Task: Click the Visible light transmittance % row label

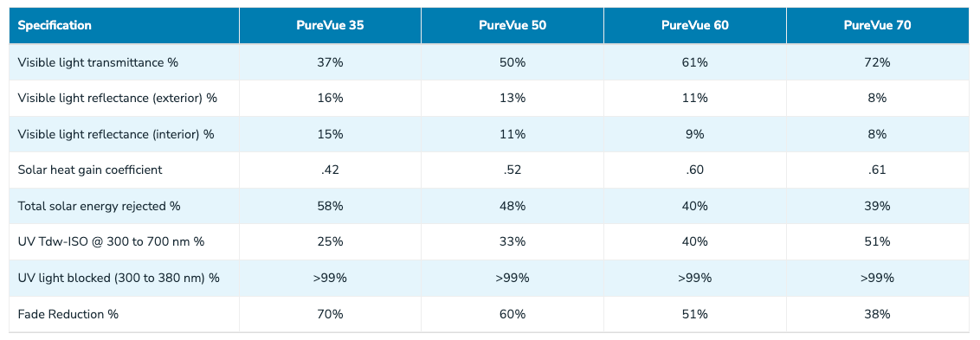Action: pos(102,62)
